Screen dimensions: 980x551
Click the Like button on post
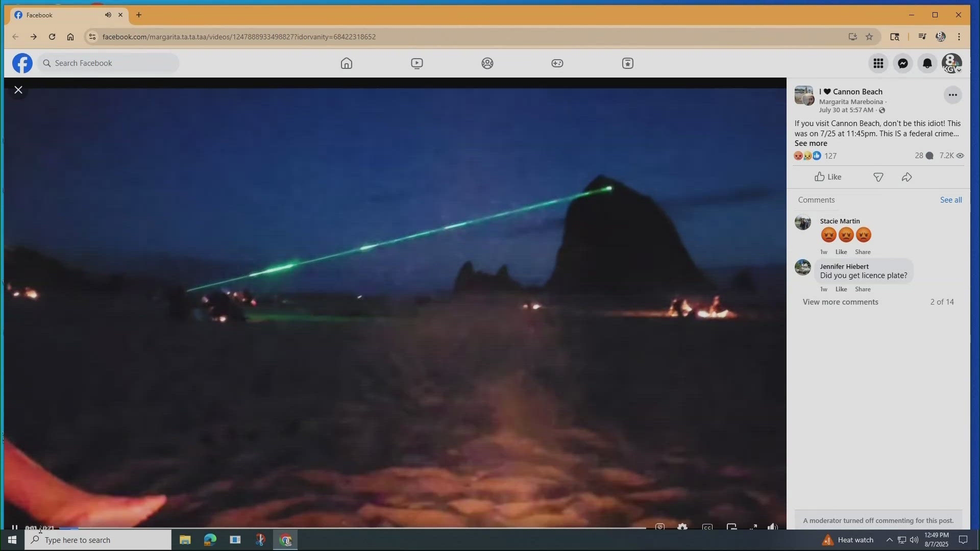click(828, 177)
